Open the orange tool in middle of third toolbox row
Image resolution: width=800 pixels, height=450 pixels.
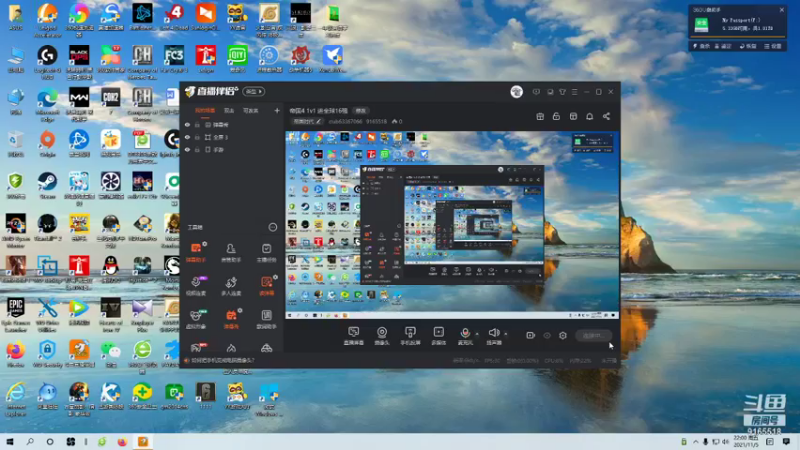[231, 319]
